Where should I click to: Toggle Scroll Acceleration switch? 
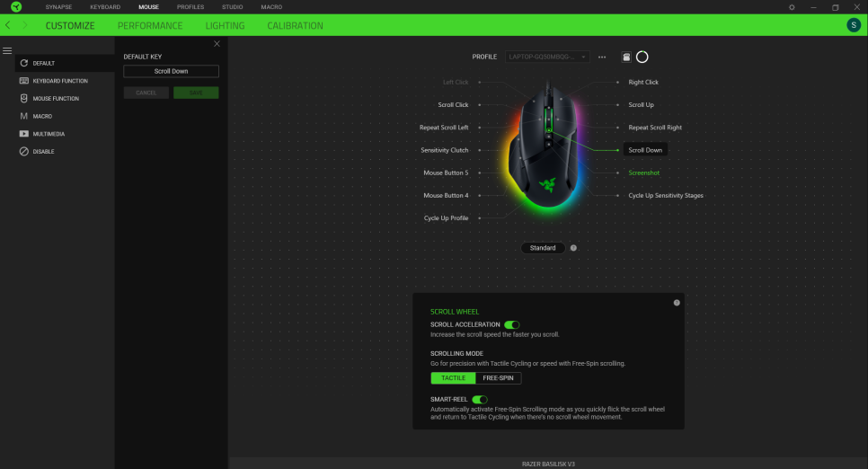[511, 325]
